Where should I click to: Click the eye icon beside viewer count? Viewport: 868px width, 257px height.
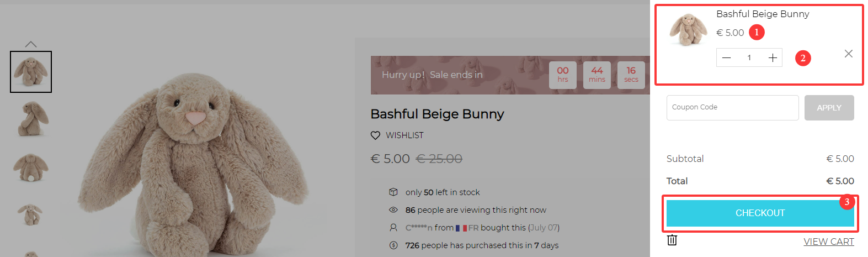click(393, 210)
